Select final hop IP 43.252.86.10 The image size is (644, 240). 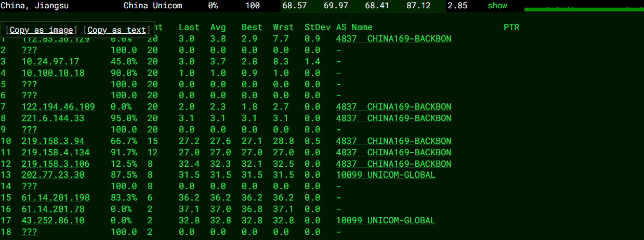click(52, 220)
